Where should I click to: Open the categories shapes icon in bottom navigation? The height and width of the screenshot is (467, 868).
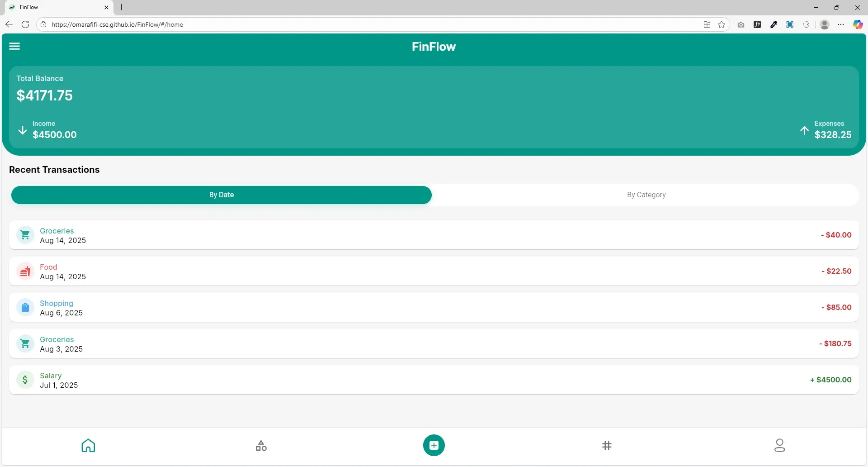pos(261,445)
